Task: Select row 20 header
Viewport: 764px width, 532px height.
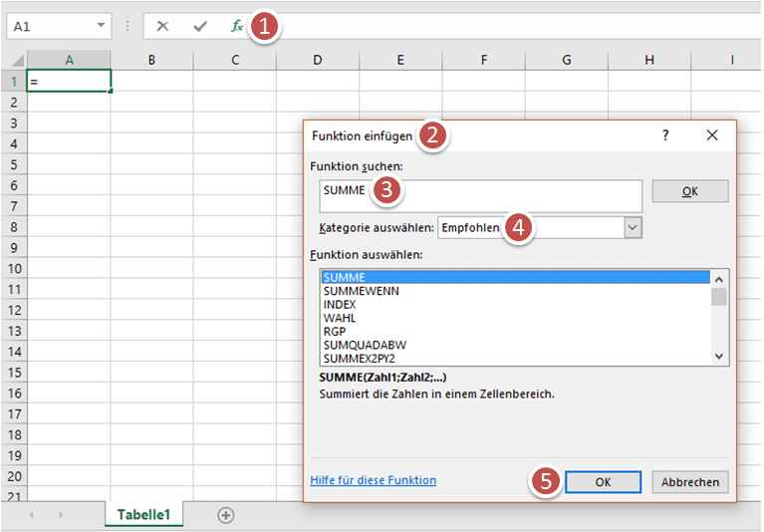Action: pyautogui.click(x=14, y=476)
